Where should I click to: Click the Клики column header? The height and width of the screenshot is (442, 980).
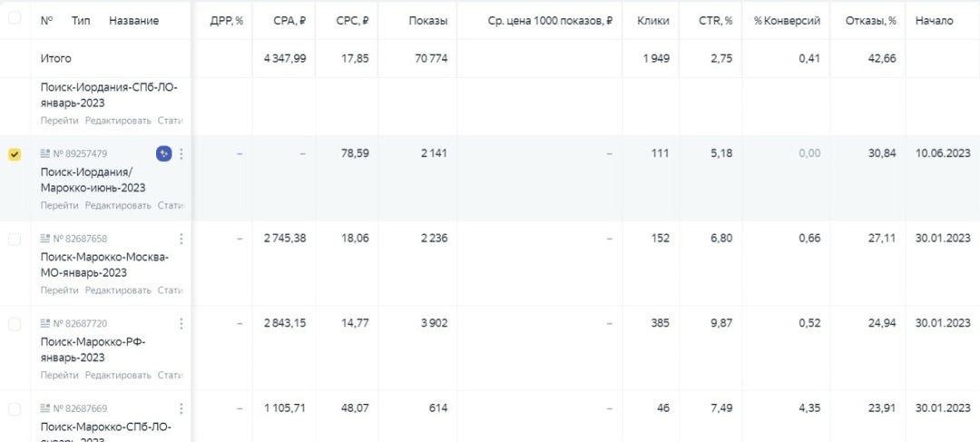coord(653,21)
